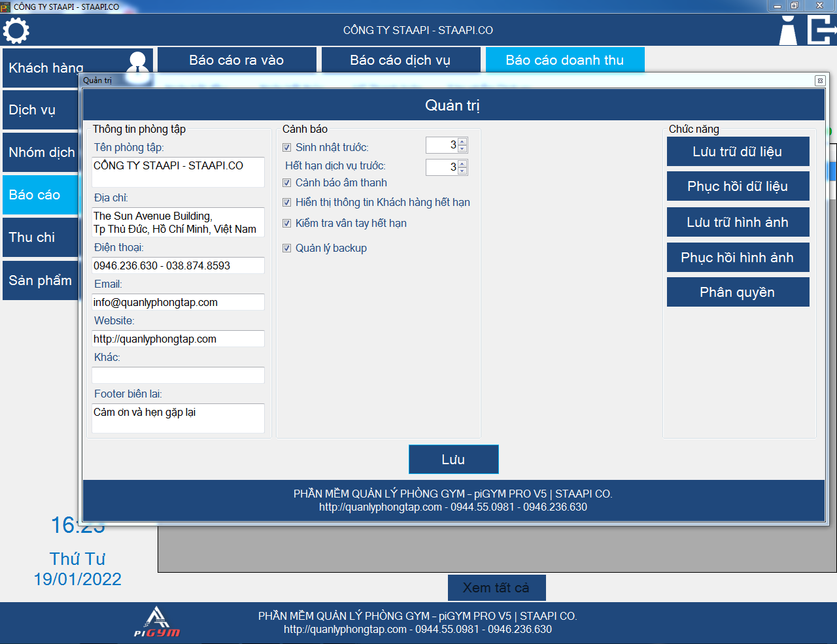Switch to the Báo cáo doanh thu tab

pyautogui.click(x=564, y=60)
